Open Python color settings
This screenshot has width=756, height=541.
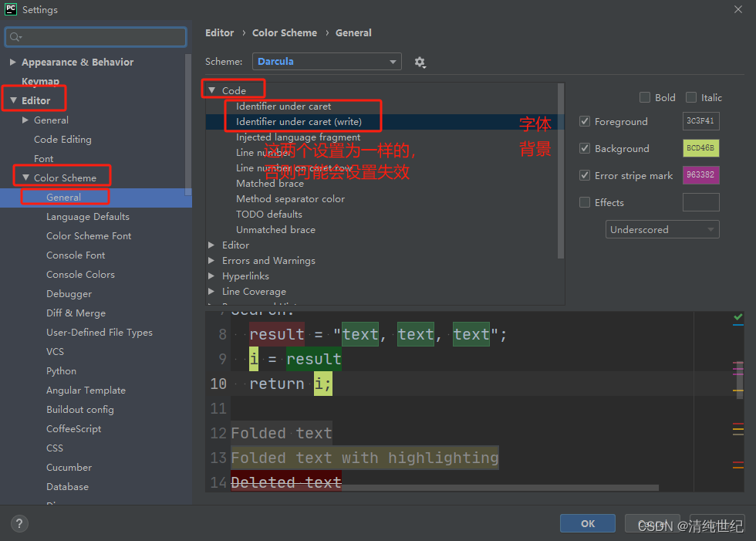pos(61,370)
